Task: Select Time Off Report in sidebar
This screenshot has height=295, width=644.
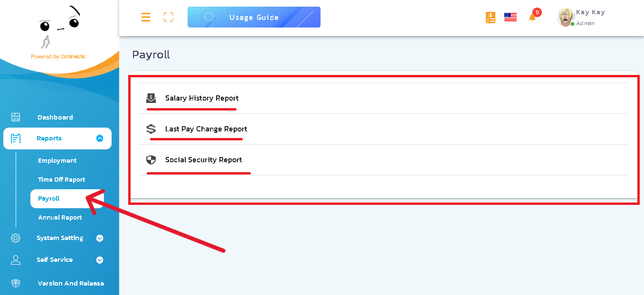Action: tap(62, 180)
